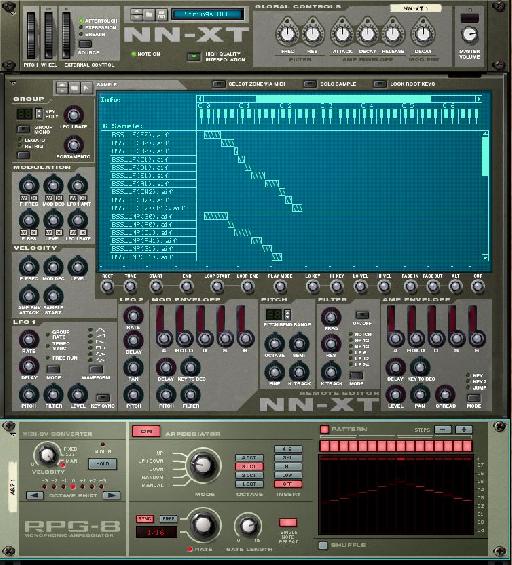The image size is (512, 565).
Task: Adjust the global Amp Envelope Release knob
Action: tap(392, 34)
